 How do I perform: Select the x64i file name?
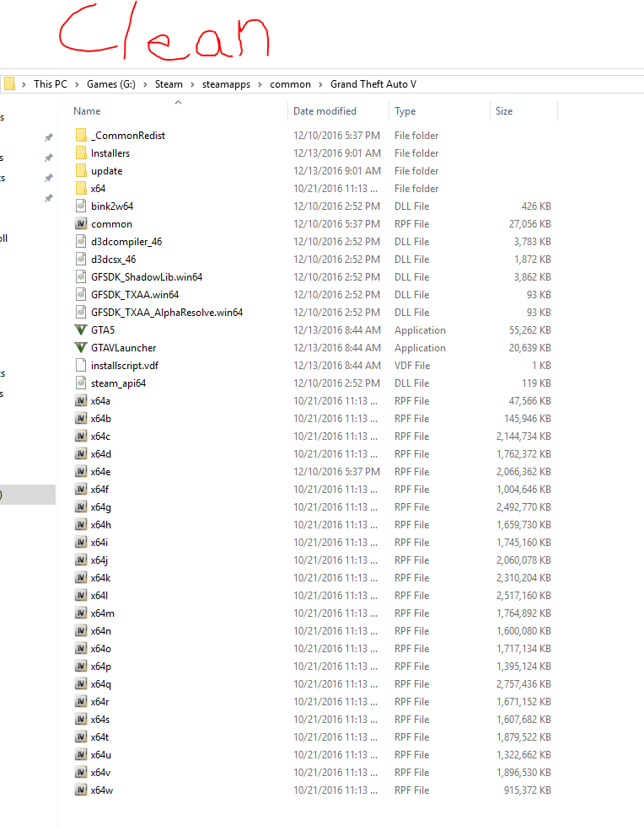point(99,543)
